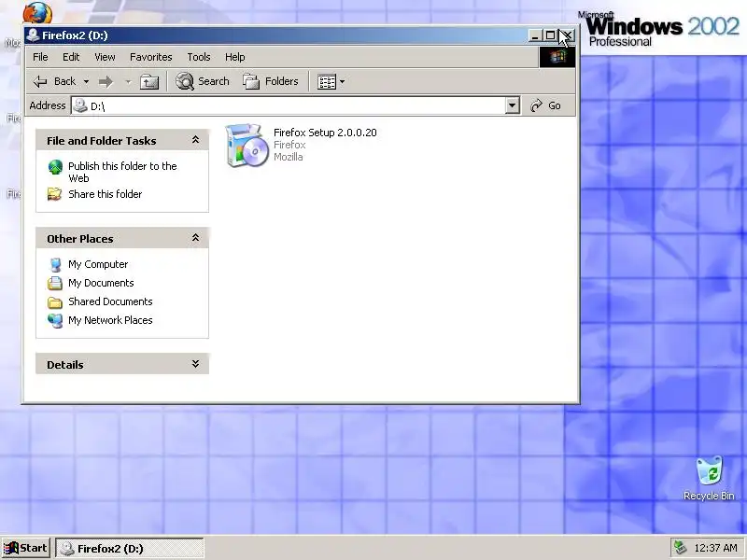Click the Forward arrow button
This screenshot has width=747, height=560.
(106, 81)
